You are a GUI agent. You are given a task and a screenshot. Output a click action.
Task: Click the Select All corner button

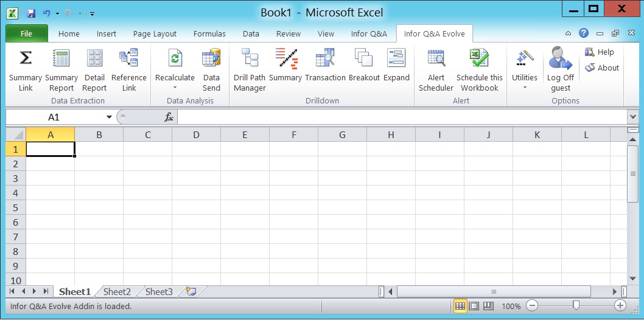[16, 134]
